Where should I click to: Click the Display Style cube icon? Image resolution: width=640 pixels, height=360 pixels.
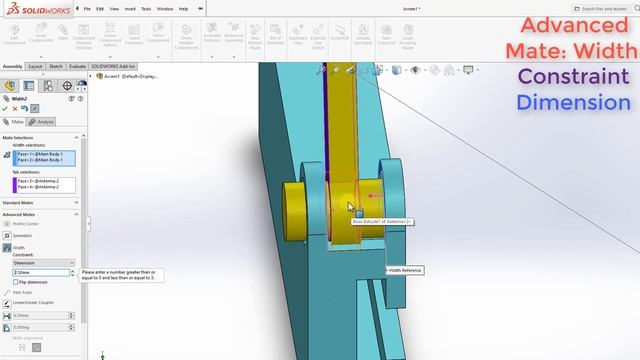pos(396,70)
